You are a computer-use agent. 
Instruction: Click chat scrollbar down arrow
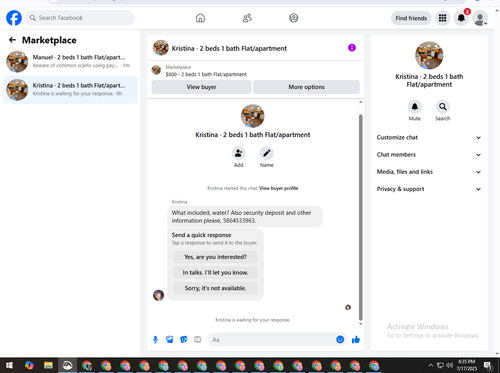[360, 324]
